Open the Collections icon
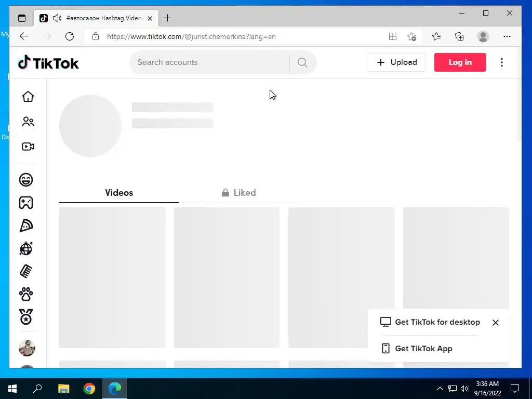This screenshot has width=532, height=399. (x=459, y=36)
